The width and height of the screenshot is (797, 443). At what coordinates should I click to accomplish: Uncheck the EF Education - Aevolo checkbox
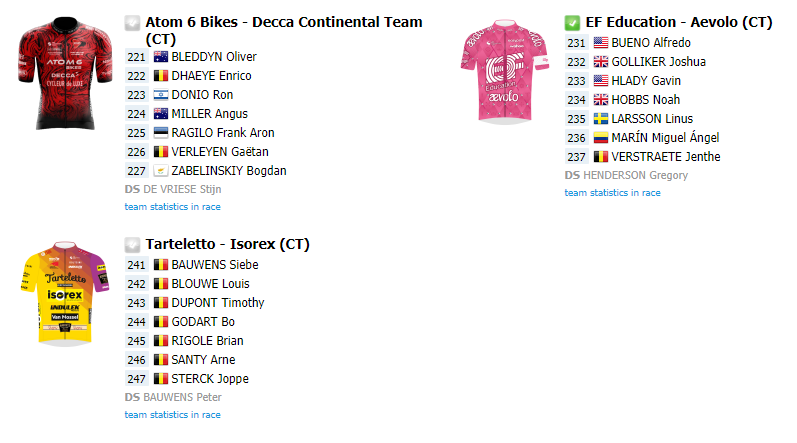tap(572, 23)
